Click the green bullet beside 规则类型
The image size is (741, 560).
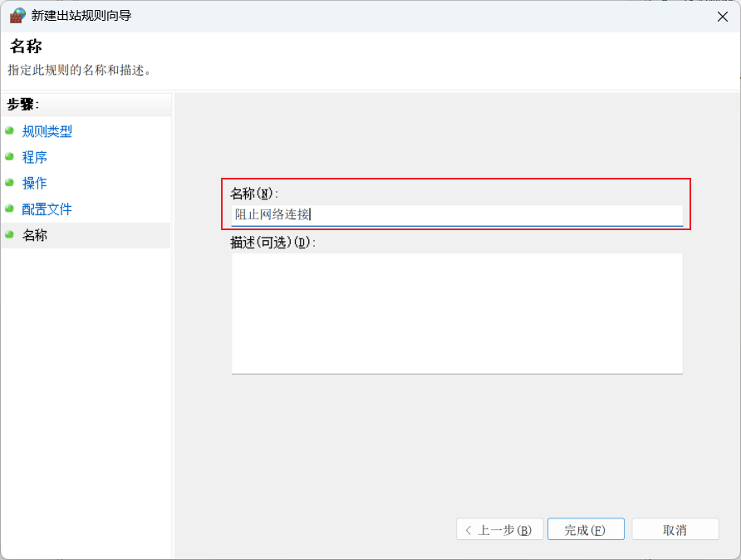[x=9, y=130]
